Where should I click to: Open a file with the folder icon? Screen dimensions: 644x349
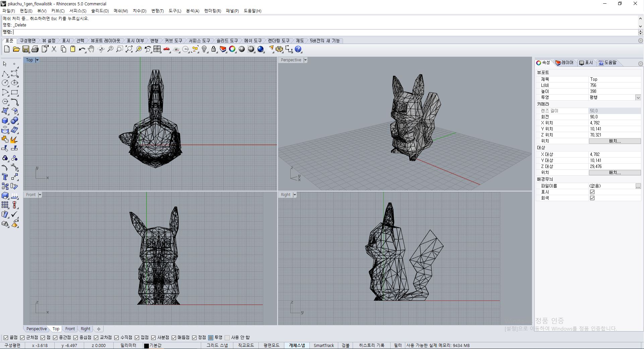[16, 49]
